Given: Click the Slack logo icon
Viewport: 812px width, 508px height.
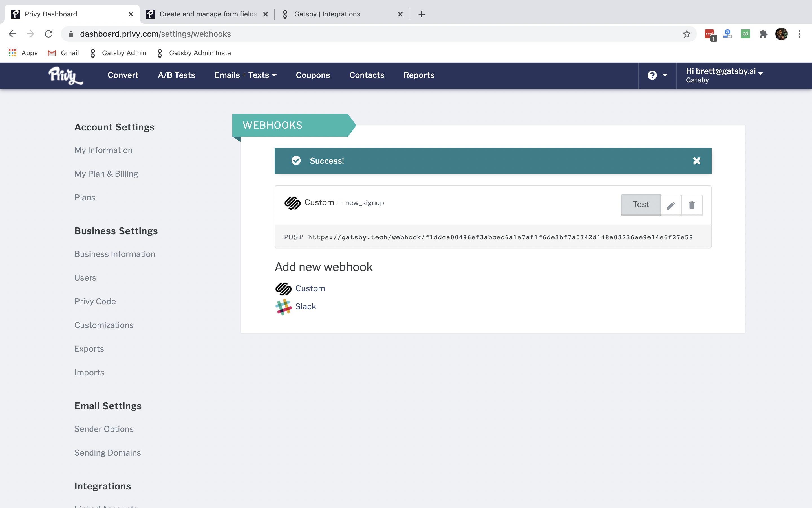Looking at the screenshot, I should click(x=284, y=307).
